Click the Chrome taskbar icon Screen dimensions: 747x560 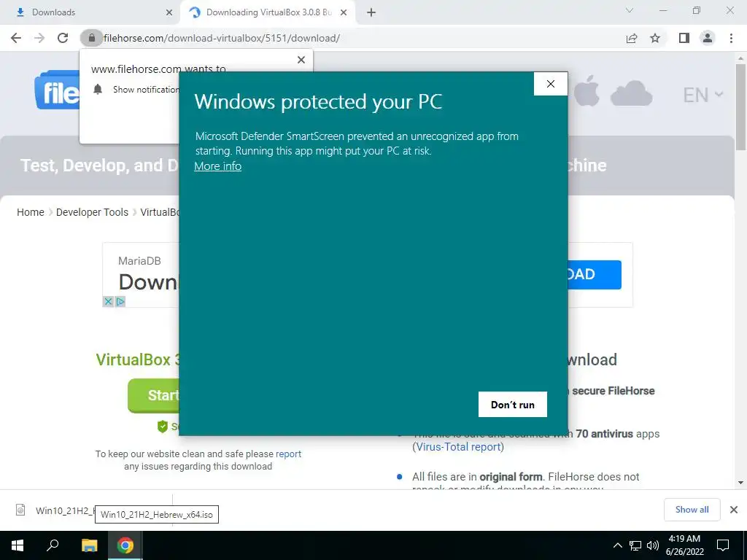tap(125, 545)
